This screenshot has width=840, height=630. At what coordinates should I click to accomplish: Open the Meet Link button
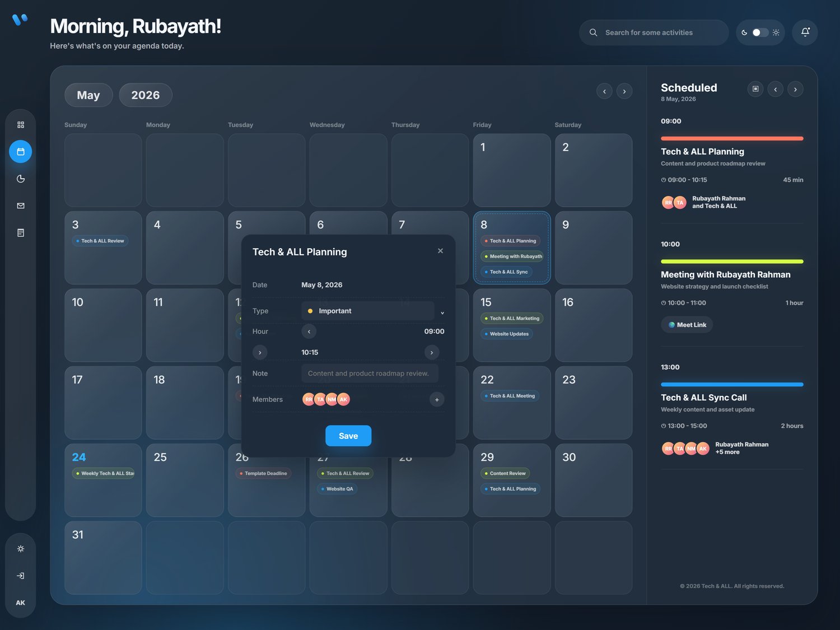click(x=687, y=325)
